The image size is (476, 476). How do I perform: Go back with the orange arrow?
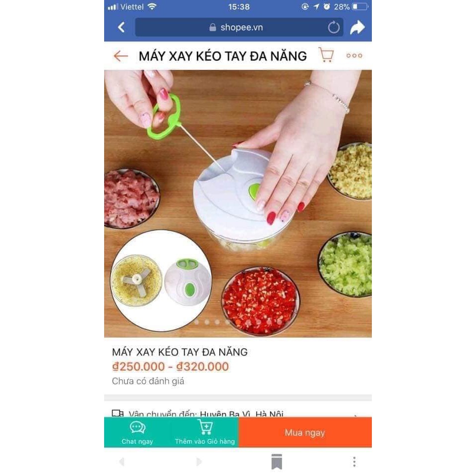(120, 56)
